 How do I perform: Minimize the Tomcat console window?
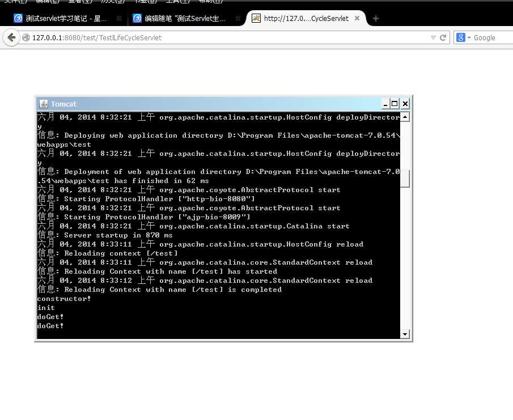pyautogui.click(x=385, y=104)
